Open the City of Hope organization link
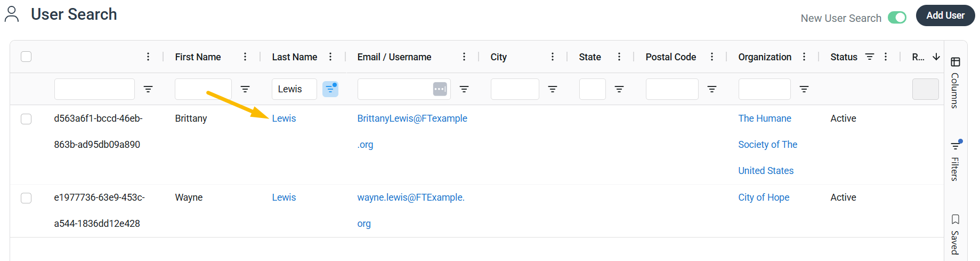980x261 pixels. pos(764,197)
